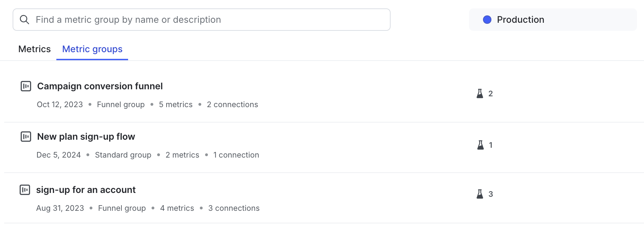
Task: Select the Metric groups tab
Action: click(x=92, y=49)
